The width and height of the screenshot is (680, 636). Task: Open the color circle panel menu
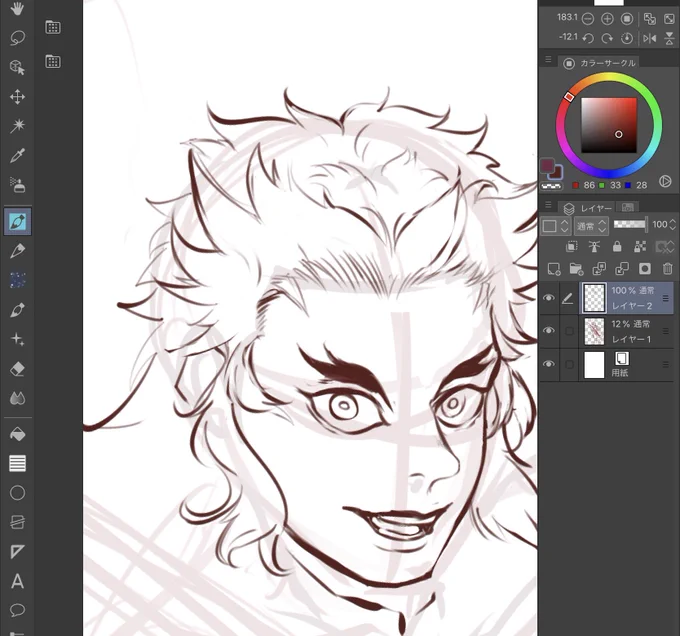pos(548,59)
